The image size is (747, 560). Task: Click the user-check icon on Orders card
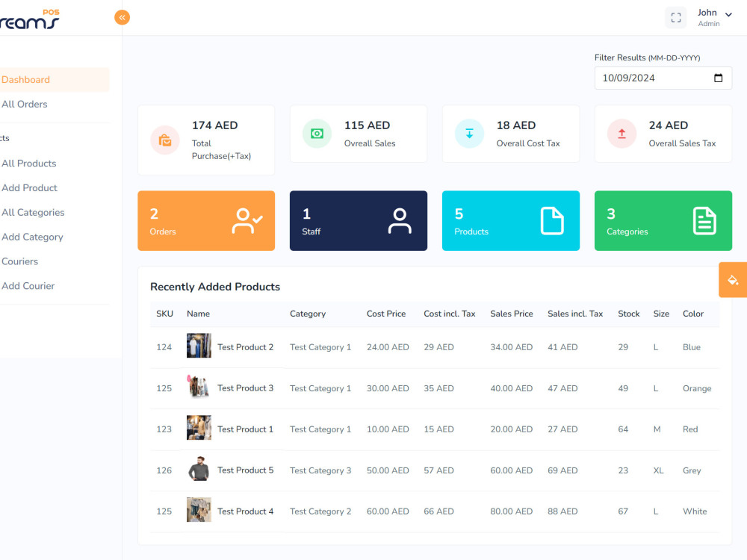pyautogui.click(x=247, y=221)
